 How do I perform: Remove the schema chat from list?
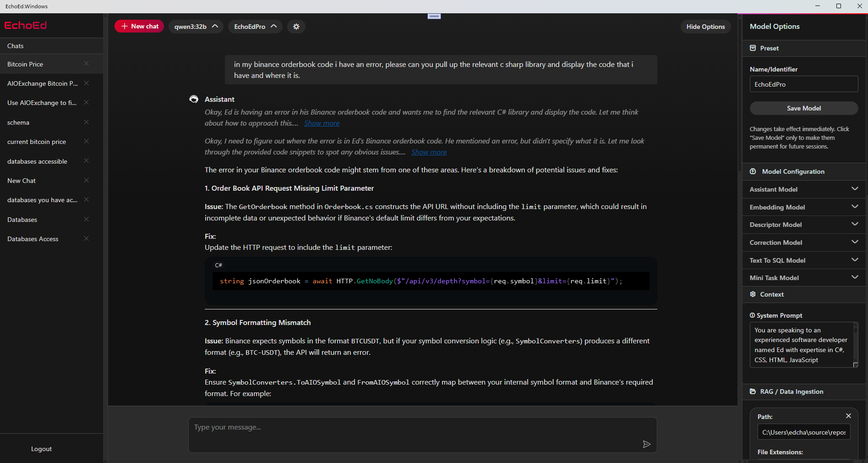click(87, 122)
